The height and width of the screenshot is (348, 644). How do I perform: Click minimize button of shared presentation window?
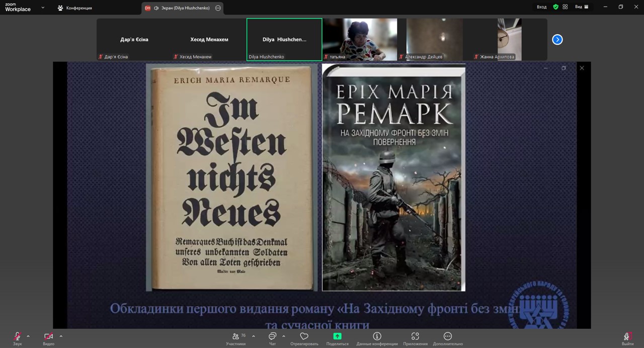coord(545,68)
